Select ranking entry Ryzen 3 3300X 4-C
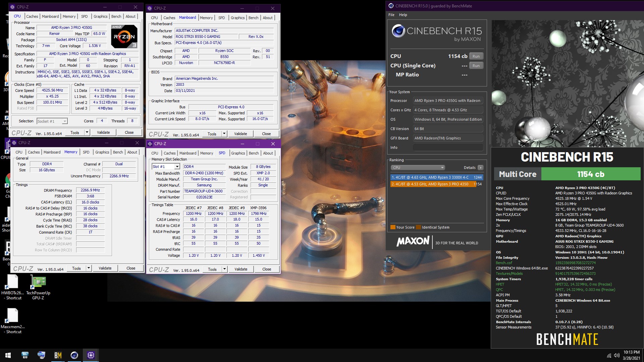The height and width of the screenshot is (362, 644). coord(437,177)
